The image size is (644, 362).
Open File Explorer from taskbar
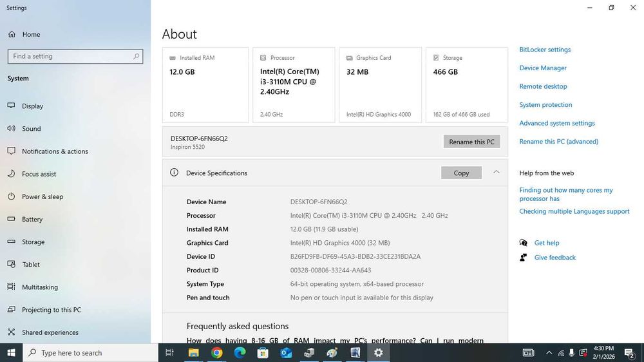[x=193, y=352]
